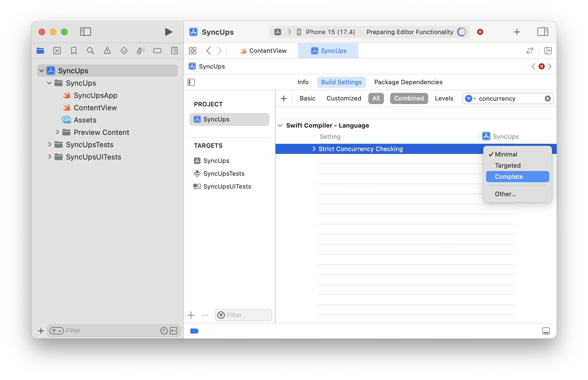Toggle the left navigator sidebar

click(86, 32)
